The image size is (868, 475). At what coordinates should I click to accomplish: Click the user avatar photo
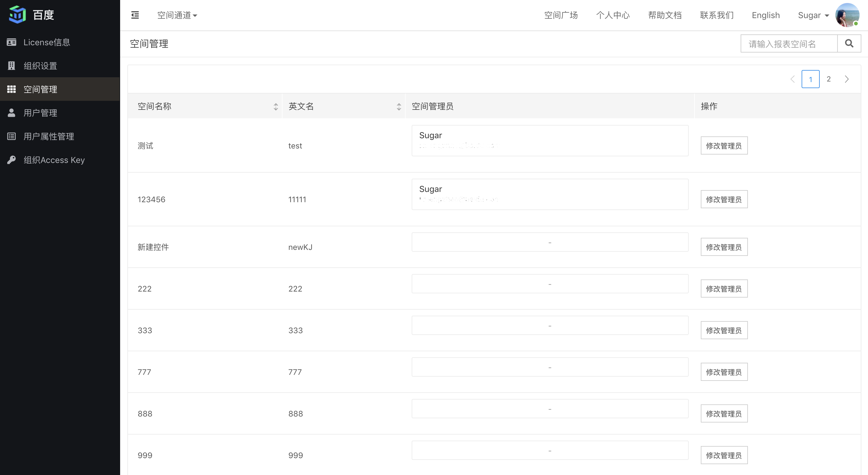point(847,15)
